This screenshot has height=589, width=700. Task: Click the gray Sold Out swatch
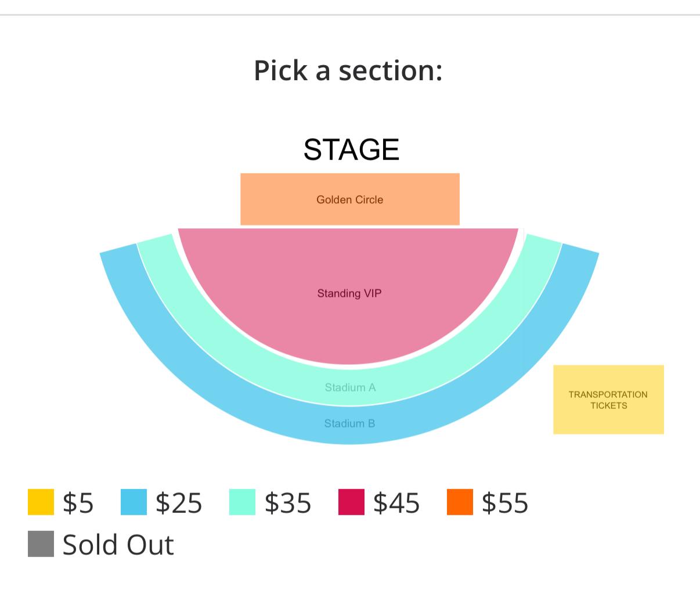click(41, 544)
